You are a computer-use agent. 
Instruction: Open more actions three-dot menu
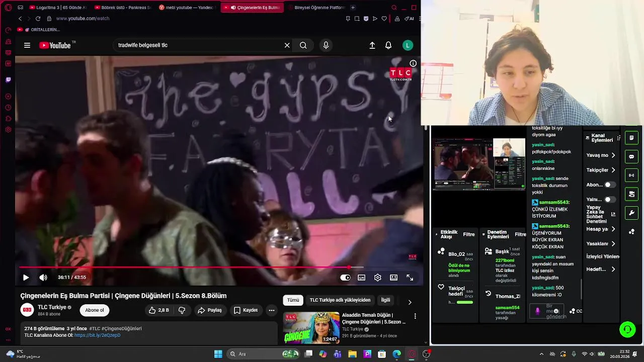(x=271, y=310)
